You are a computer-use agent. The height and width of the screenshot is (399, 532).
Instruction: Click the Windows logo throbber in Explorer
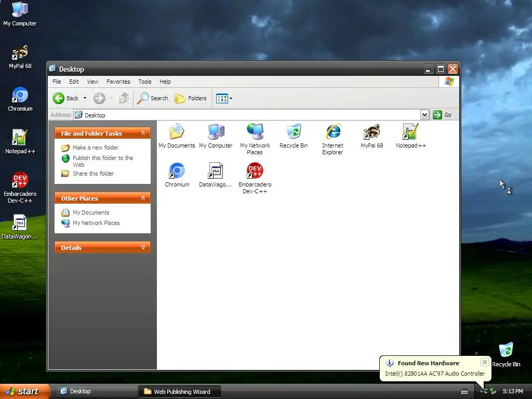(449, 82)
